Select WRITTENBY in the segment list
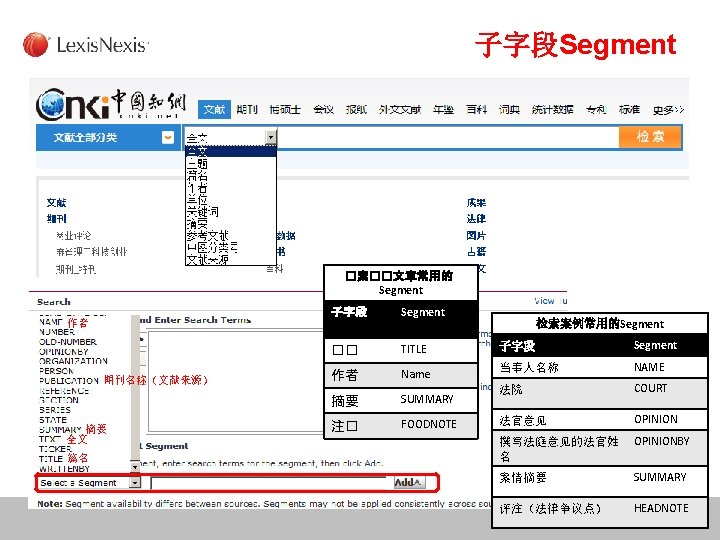Image resolution: width=720 pixels, height=540 pixels. (64, 468)
